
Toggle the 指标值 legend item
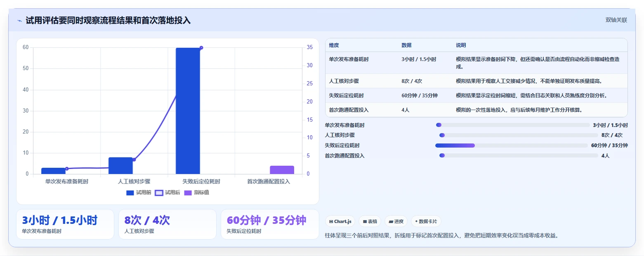196,193
